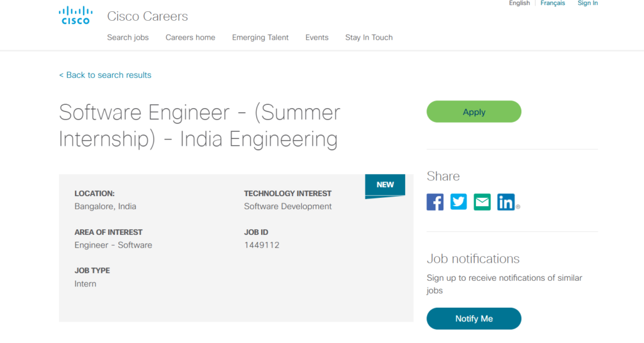Switch language to Français

(552, 3)
